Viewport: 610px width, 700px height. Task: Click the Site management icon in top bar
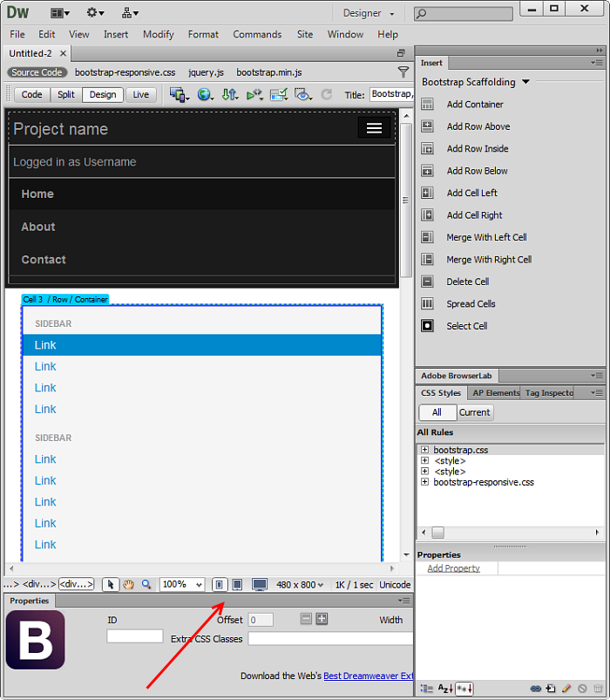pos(130,13)
